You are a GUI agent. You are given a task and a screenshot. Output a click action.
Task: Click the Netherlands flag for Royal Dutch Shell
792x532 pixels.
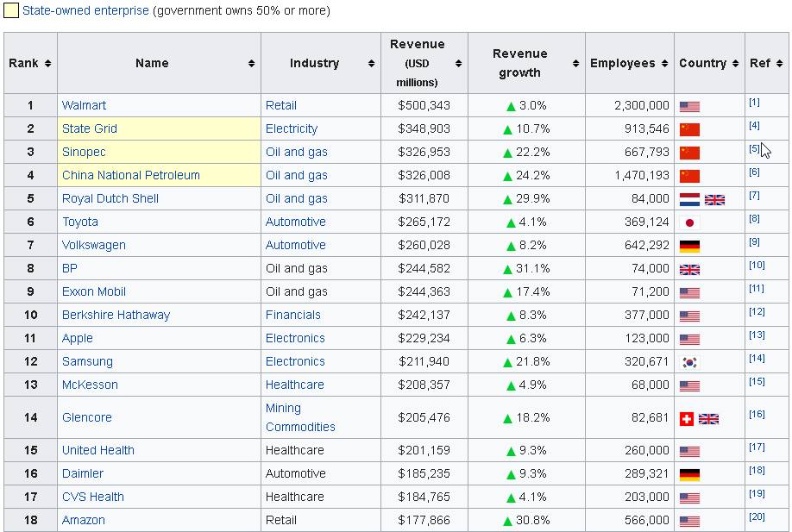pyautogui.click(x=689, y=199)
